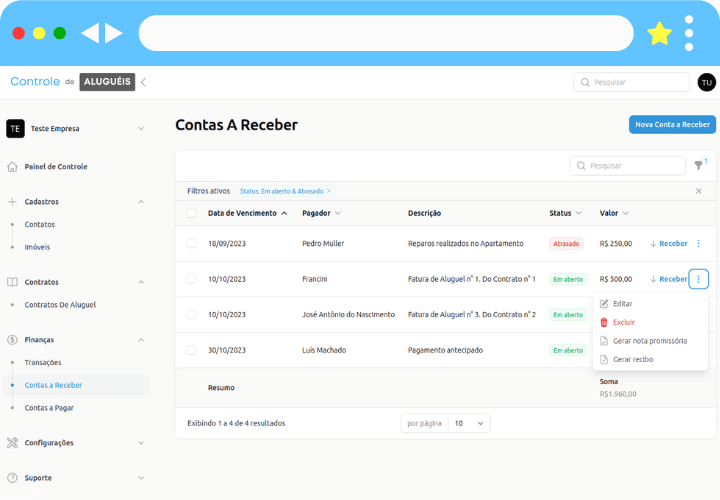Click the filter funnel icon

[x=698, y=166]
